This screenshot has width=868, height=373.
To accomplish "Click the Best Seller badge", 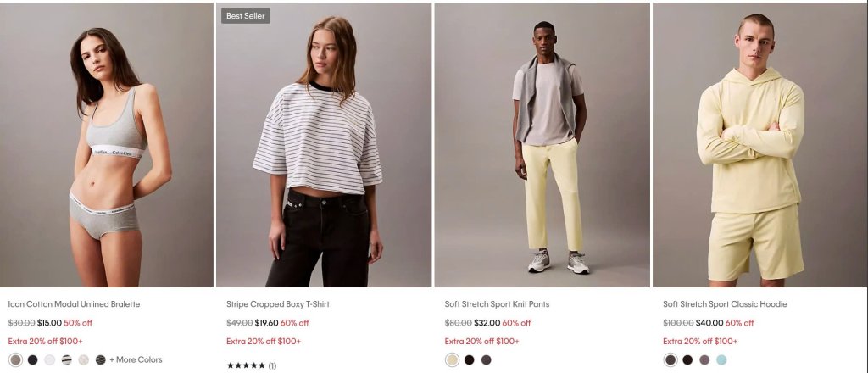I will point(246,16).
